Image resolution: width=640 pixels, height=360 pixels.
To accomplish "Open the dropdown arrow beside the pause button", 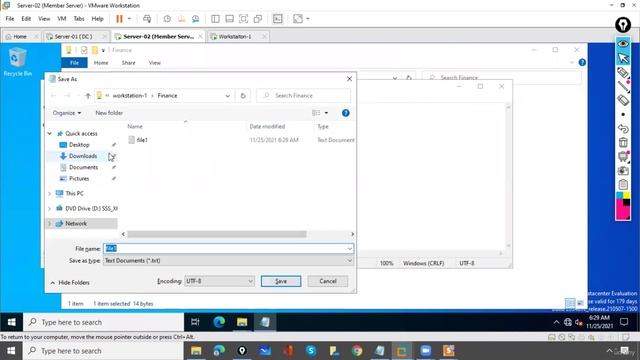I will [129, 19].
